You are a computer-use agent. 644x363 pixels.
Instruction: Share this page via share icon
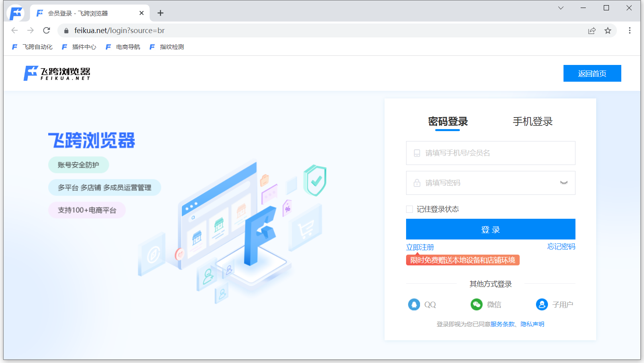point(592,31)
